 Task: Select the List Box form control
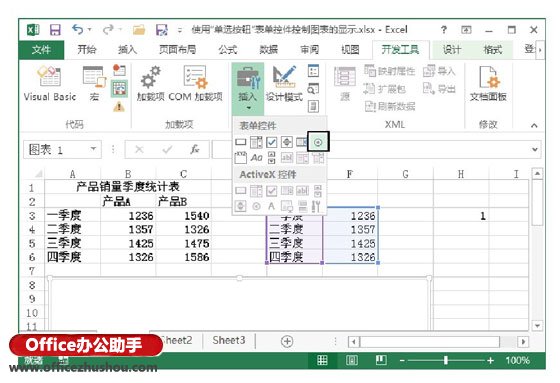point(302,142)
